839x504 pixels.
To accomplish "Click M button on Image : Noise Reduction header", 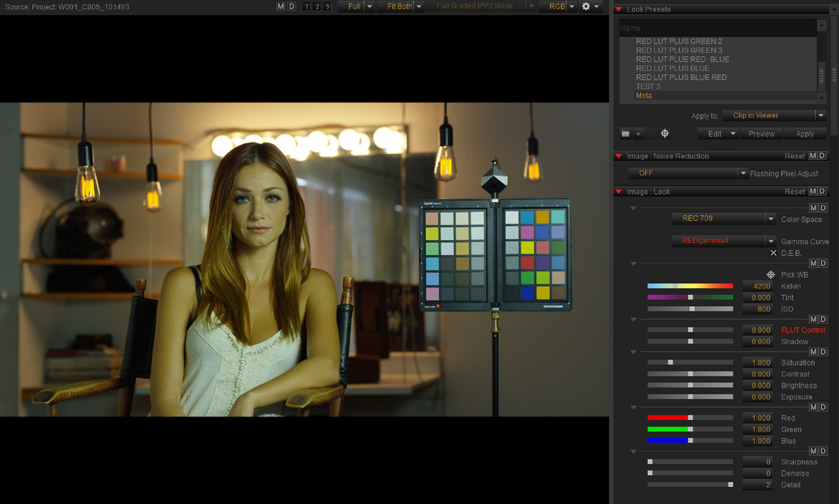I will (x=813, y=156).
